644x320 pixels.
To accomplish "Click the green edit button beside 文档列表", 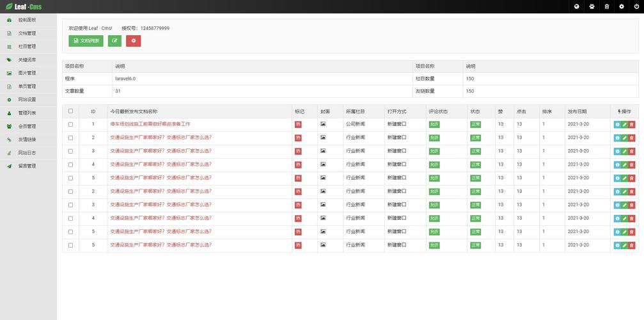I will pos(114,40).
